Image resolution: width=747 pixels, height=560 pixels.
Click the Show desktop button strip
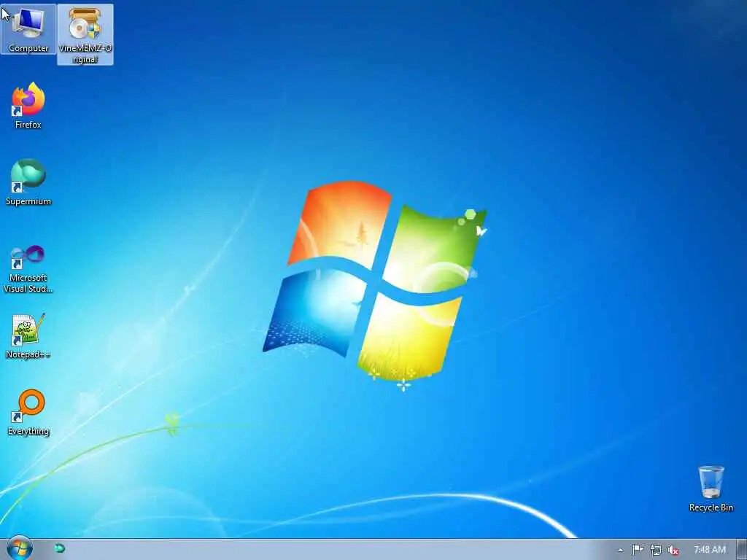tap(742, 550)
